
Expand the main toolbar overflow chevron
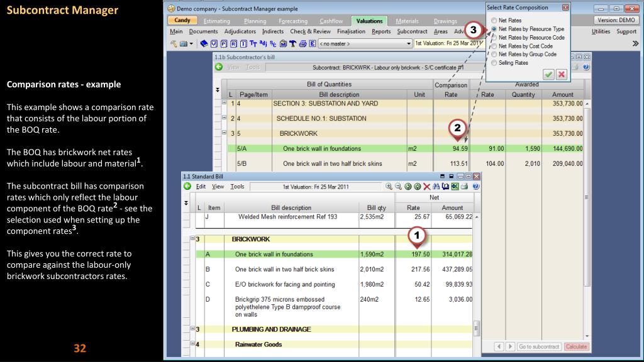pos(635,43)
